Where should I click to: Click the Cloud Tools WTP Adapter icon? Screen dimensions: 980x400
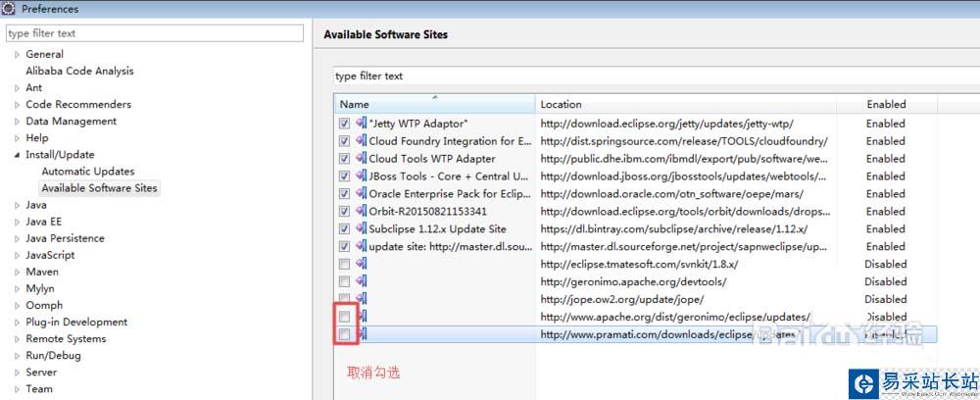[361, 159]
